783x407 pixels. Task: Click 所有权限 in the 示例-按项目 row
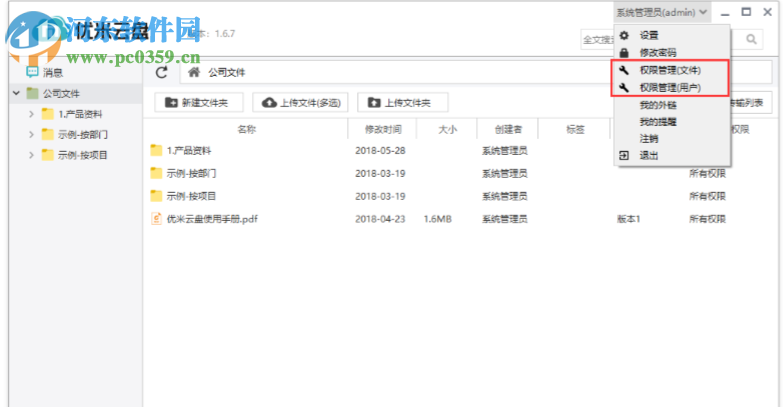(707, 196)
